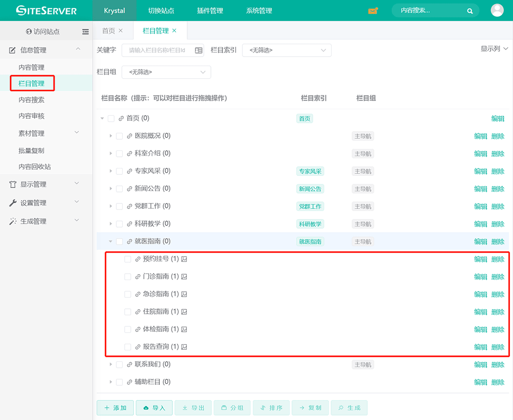Click the image icon next to 预约挂号
The height and width of the screenshot is (420, 513).
click(x=184, y=259)
